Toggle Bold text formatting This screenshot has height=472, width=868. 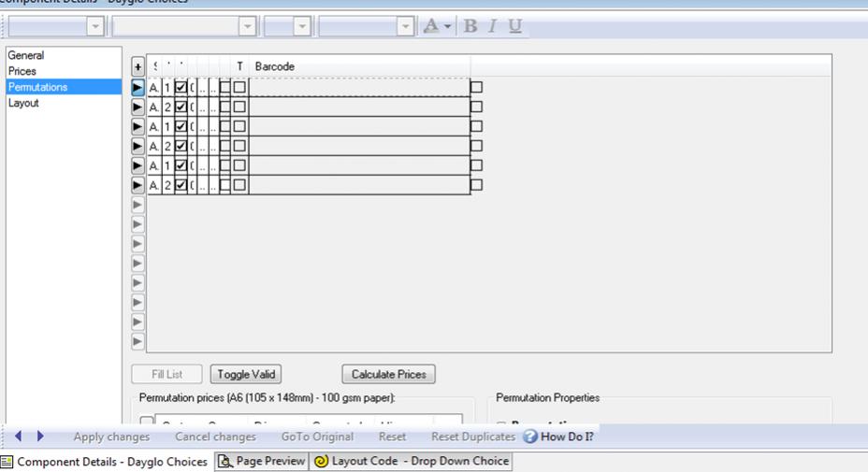[x=470, y=26]
